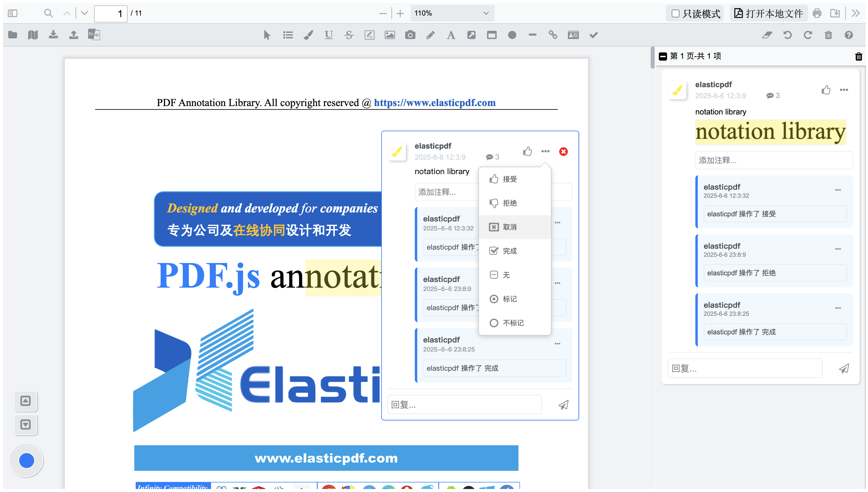Click the blue color circle button
This screenshot has width=868, height=492.
coord(26,460)
